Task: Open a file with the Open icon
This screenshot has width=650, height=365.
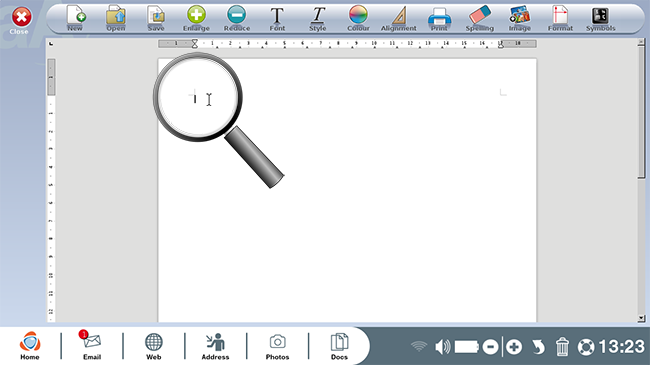Action: (x=116, y=18)
